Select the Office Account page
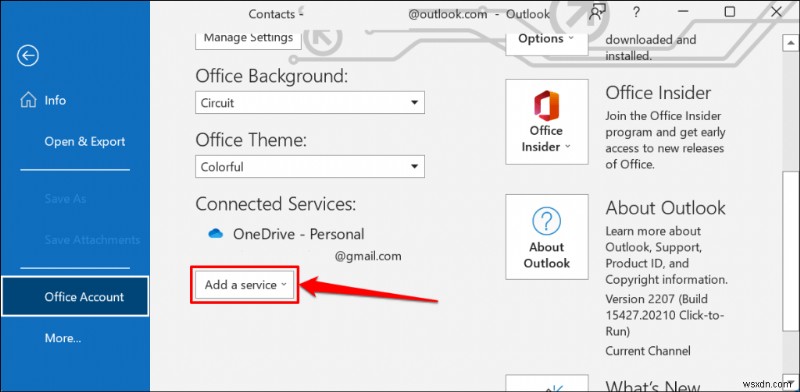Screen dimensions: 800x392 coord(75,297)
